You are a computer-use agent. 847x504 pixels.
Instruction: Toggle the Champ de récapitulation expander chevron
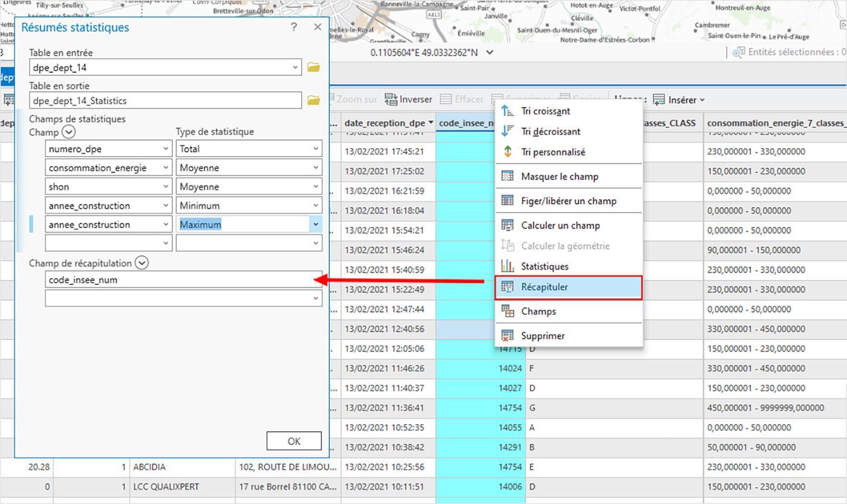[x=142, y=263]
